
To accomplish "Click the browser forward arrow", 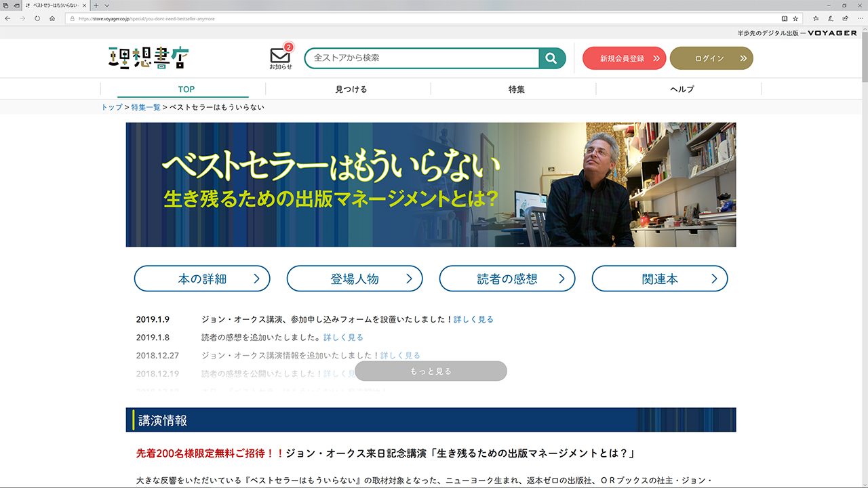I will click(x=22, y=18).
